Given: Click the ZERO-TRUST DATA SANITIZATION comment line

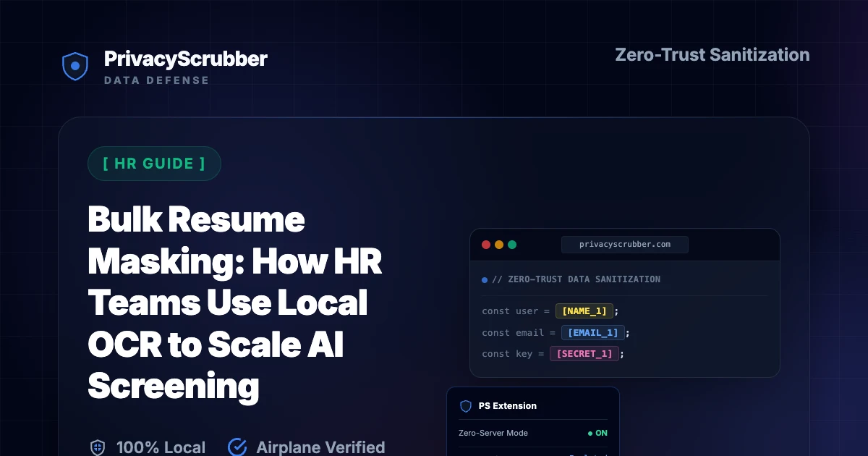Looking at the screenshot, I should pyautogui.click(x=576, y=279).
